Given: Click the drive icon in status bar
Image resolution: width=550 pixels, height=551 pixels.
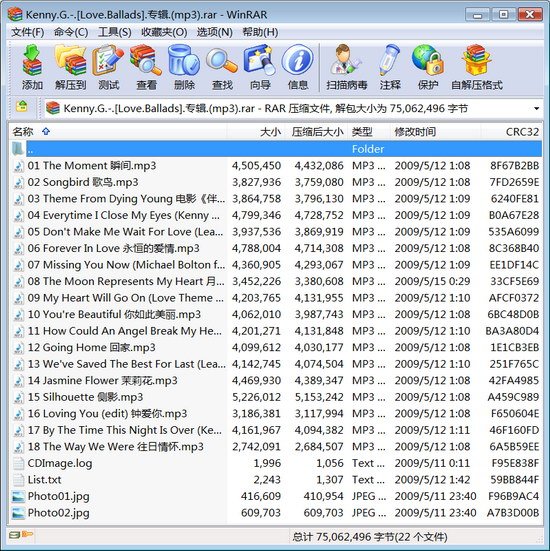Looking at the screenshot, I should click(15, 535).
